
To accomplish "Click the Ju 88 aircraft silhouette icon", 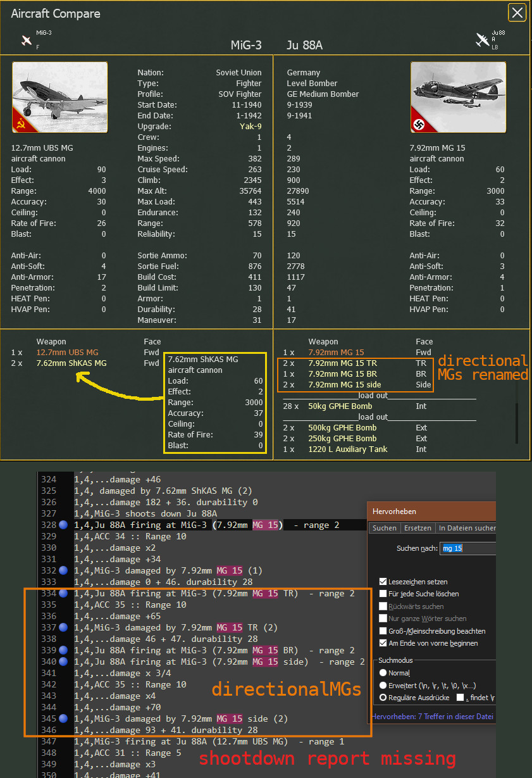I will click(482, 40).
